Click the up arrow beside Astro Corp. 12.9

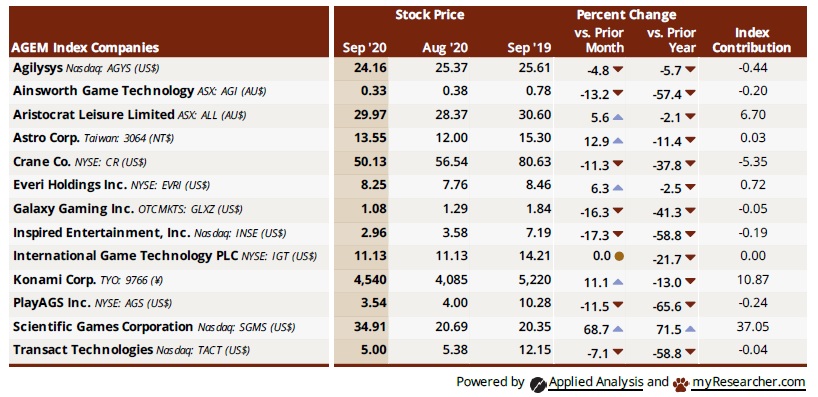point(618,140)
